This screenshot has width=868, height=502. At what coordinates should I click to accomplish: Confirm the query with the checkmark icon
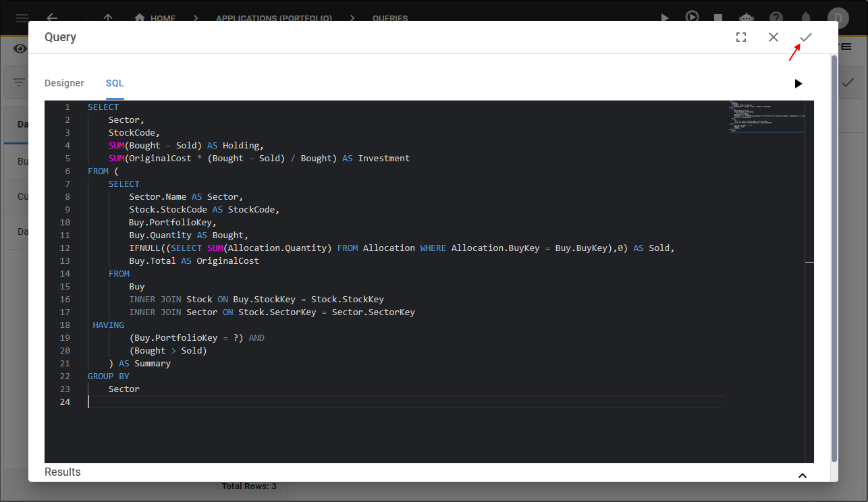[x=806, y=37]
